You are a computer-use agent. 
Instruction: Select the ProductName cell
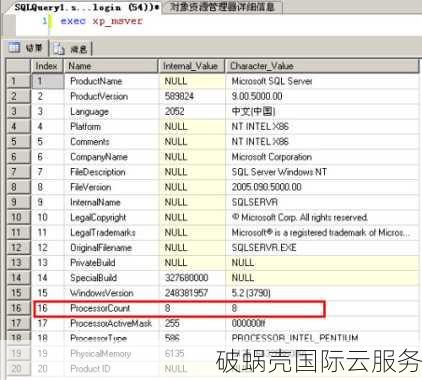[x=111, y=81]
